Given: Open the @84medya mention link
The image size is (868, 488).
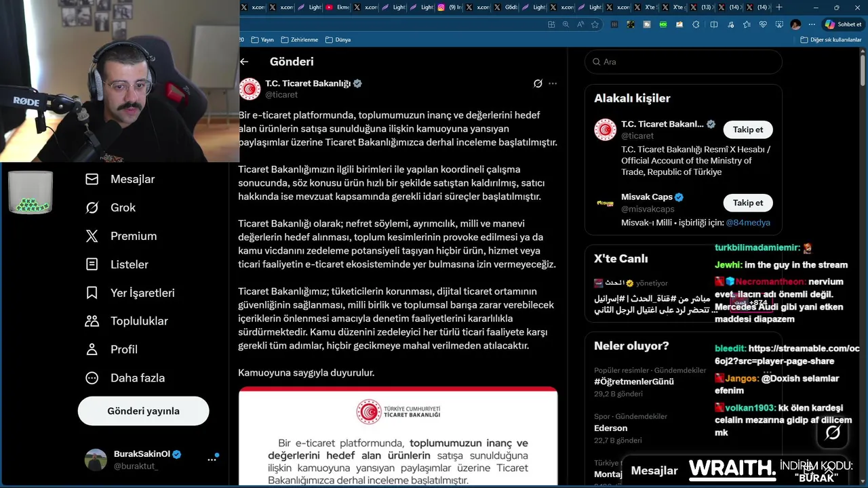Looking at the screenshot, I should pos(748,222).
